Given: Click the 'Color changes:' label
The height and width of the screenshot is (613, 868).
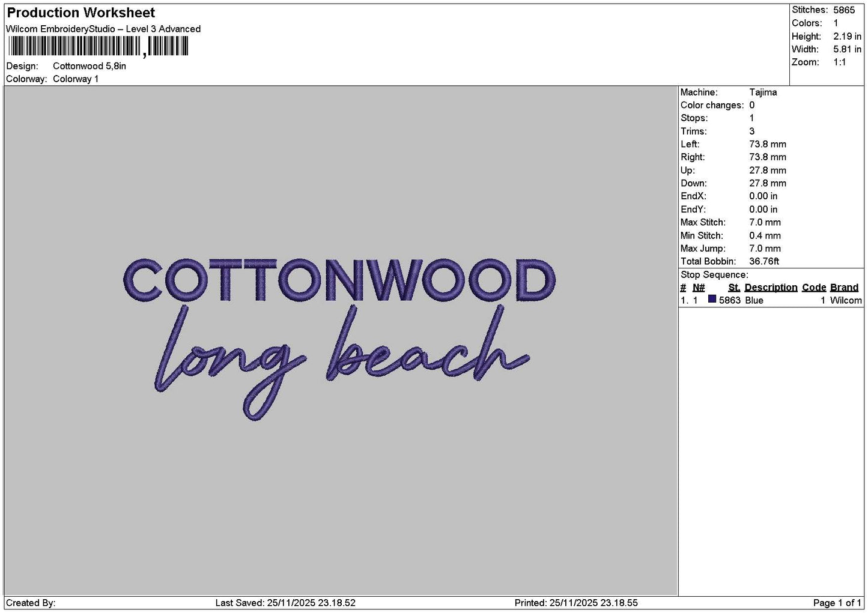Looking at the screenshot, I should click(712, 106).
